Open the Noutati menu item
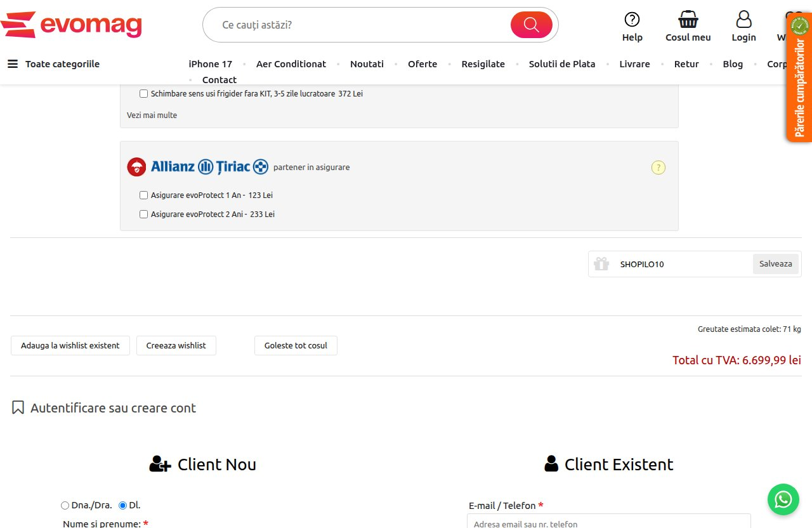This screenshot has height=528, width=812. coord(367,64)
